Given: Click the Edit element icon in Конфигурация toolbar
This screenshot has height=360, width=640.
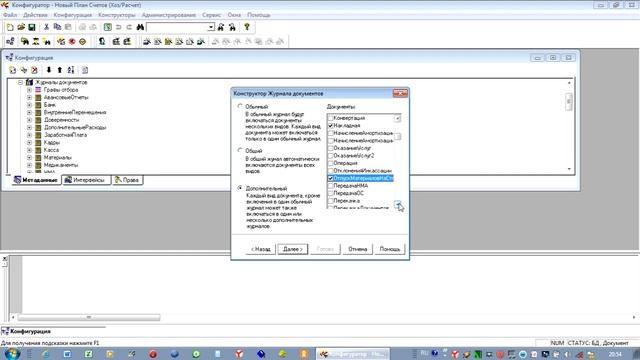Looking at the screenshot, I should (24, 70).
